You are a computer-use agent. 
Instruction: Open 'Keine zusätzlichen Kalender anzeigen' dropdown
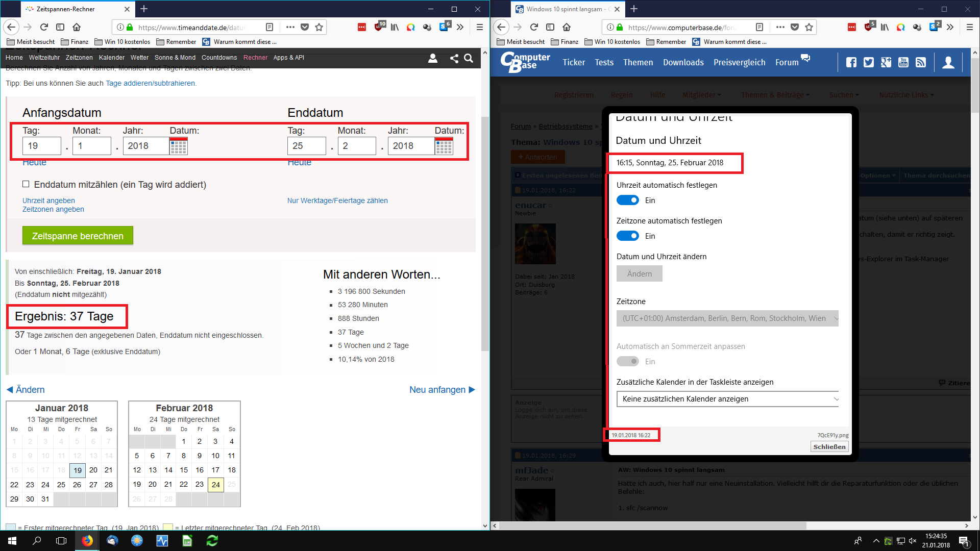tap(727, 399)
